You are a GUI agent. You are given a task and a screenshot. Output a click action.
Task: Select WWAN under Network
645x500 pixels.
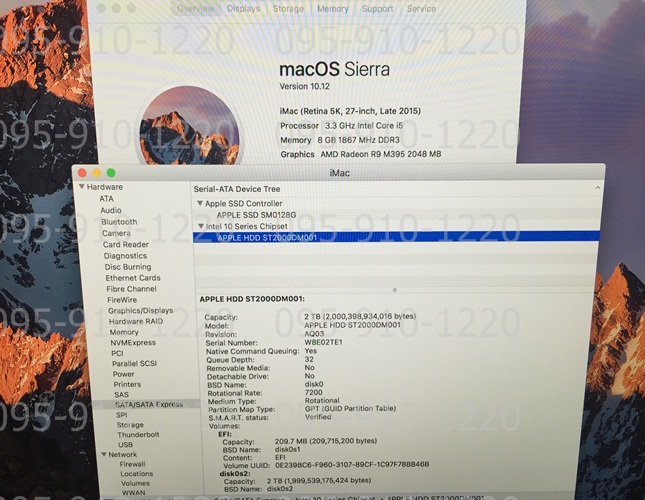coord(133,493)
